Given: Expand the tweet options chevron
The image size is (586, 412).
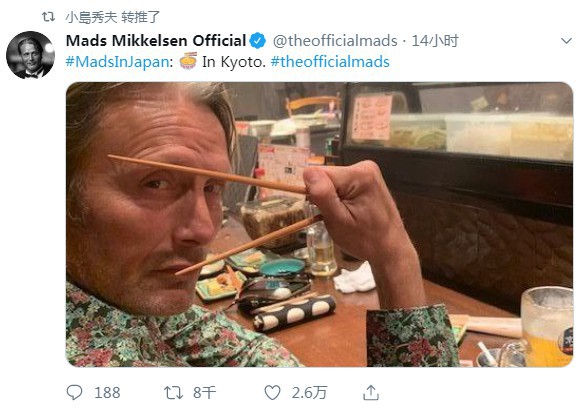Looking at the screenshot, I should (567, 40).
